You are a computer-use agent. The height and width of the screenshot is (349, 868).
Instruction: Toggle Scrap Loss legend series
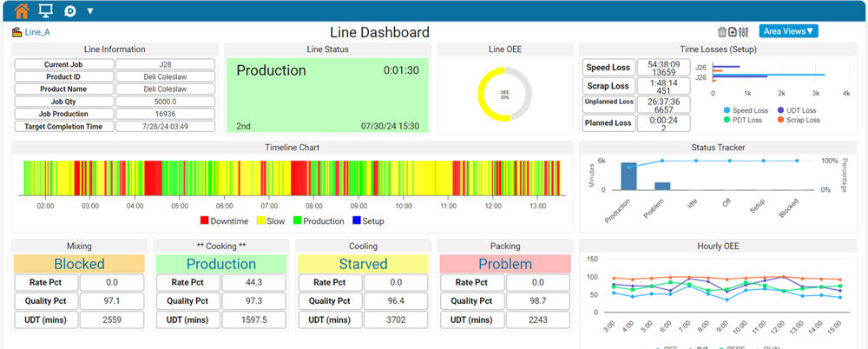click(x=799, y=120)
